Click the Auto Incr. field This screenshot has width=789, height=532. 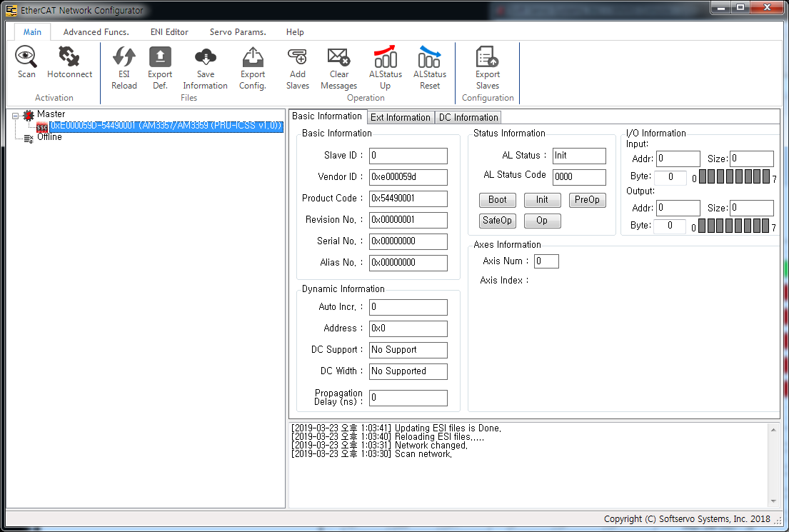click(x=408, y=307)
